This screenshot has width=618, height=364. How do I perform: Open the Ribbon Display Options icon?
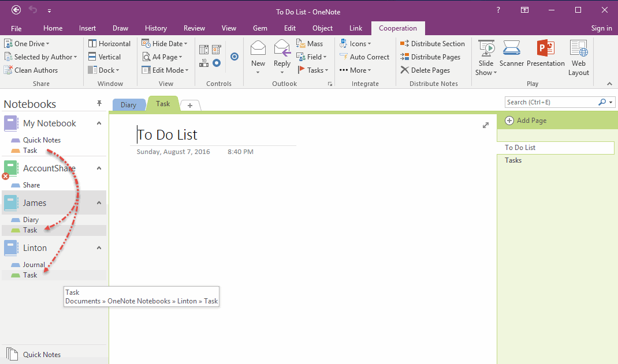(x=524, y=10)
